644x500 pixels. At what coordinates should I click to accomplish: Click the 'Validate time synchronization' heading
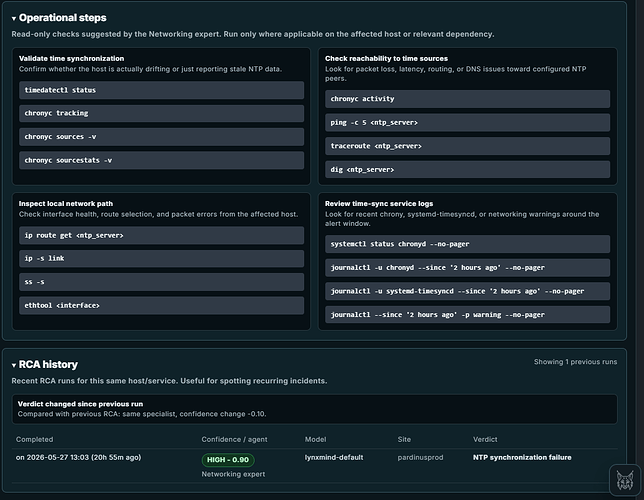(71, 58)
